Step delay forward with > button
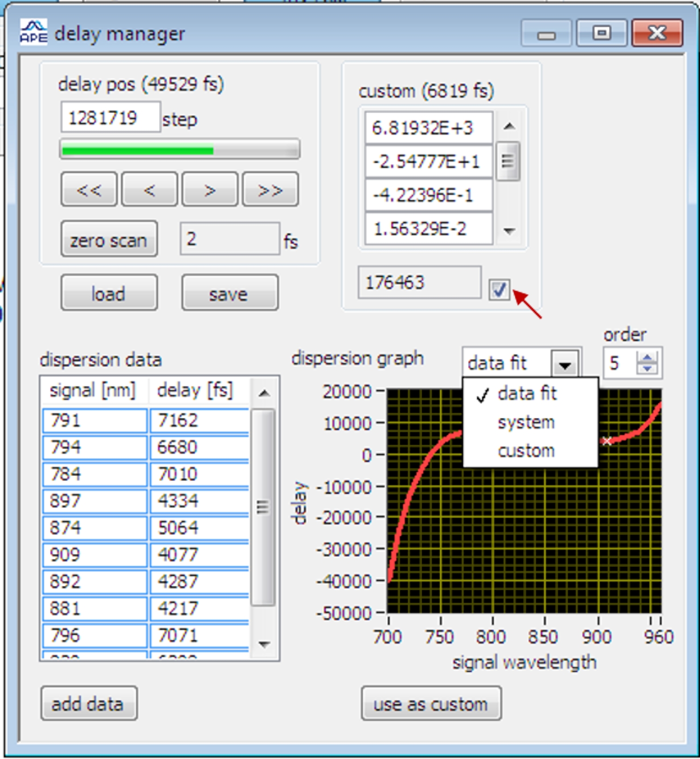The image size is (700, 759). (209, 190)
